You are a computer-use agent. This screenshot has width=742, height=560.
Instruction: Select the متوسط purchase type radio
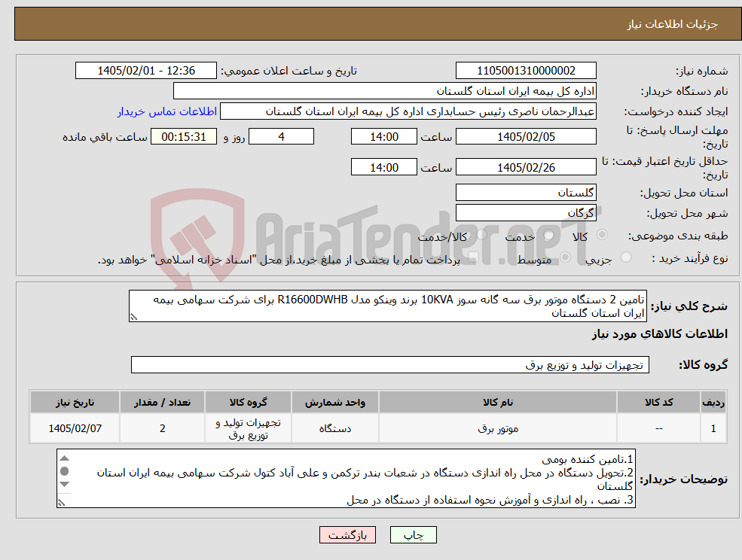(x=565, y=257)
